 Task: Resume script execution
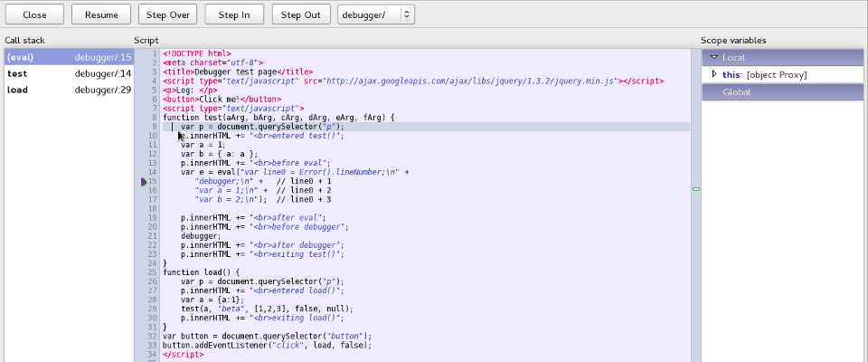101,15
